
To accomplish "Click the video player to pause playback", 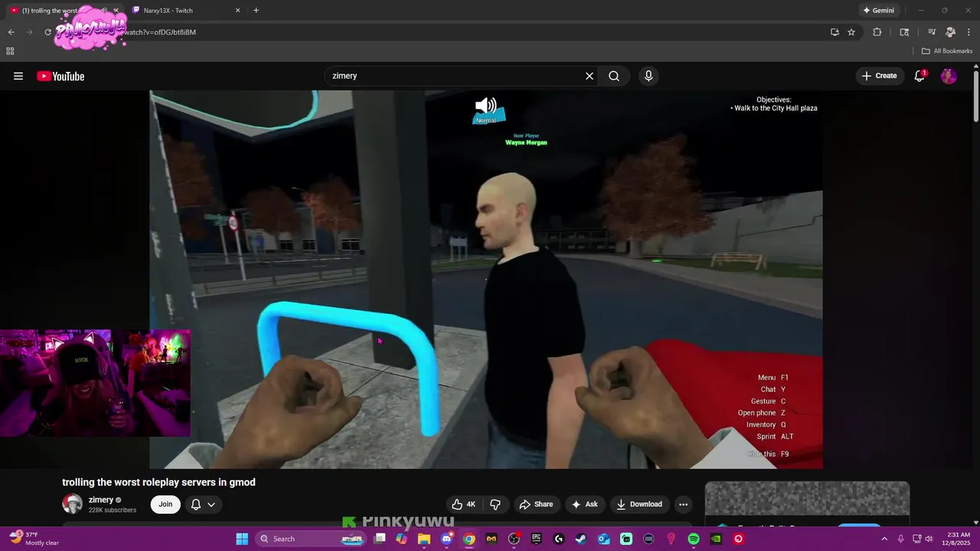I will click(x=486, y=279).
